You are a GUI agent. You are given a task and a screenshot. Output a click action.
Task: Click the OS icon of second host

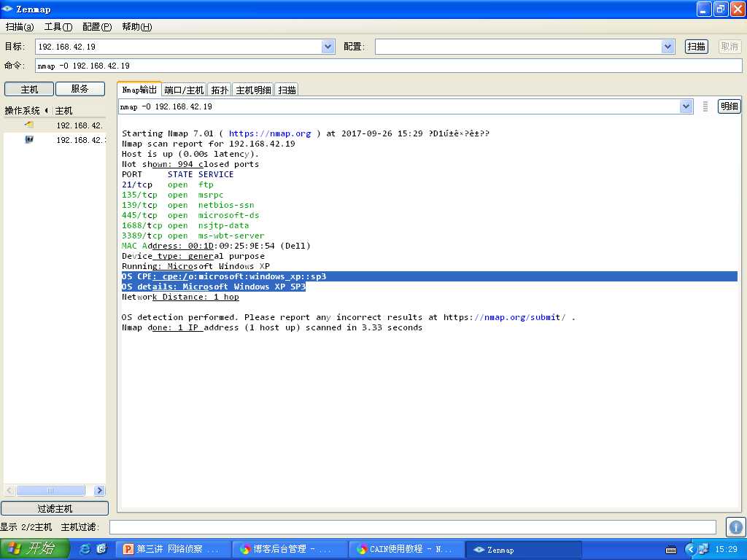coord(29,139)
